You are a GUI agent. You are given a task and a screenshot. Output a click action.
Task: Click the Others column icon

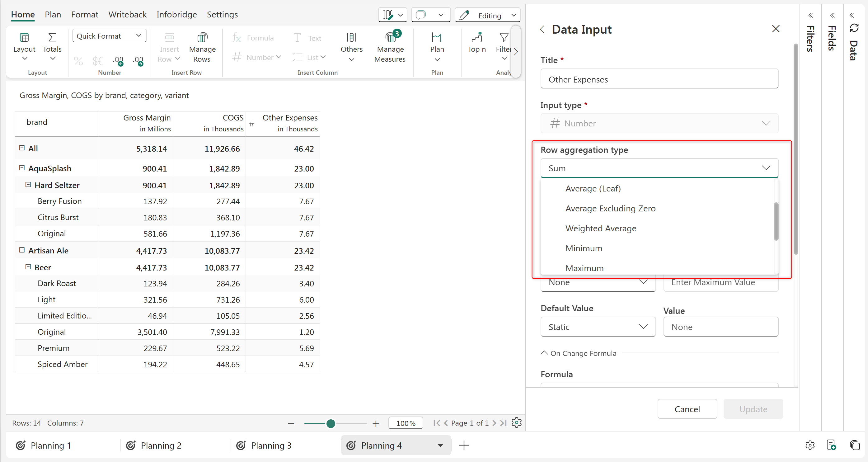(x=351, y=37)
